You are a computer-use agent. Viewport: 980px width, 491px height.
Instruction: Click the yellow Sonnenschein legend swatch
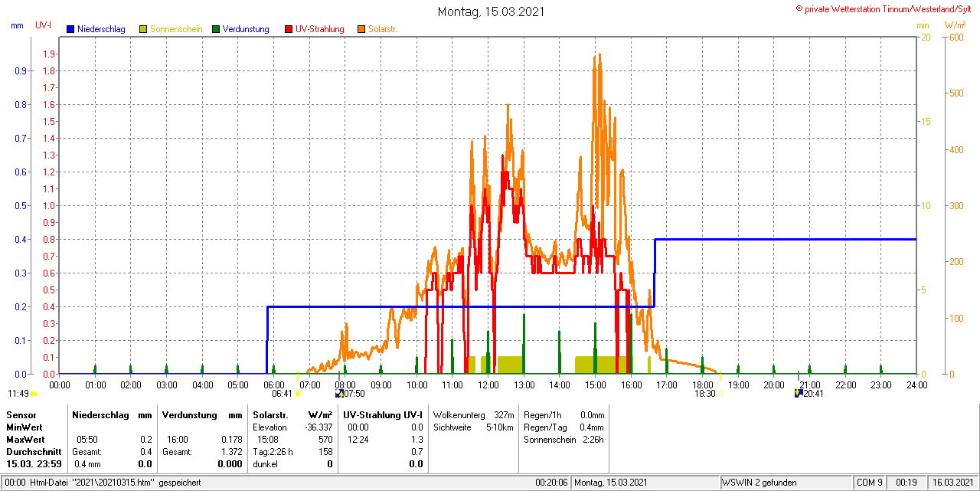[143, 29]
